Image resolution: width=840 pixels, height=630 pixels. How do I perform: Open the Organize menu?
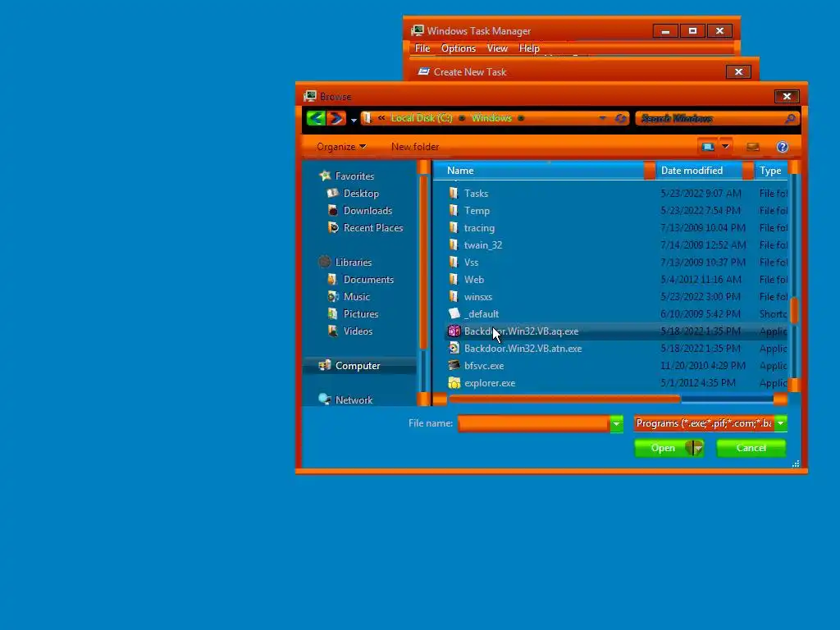click(x=341, y=147)
